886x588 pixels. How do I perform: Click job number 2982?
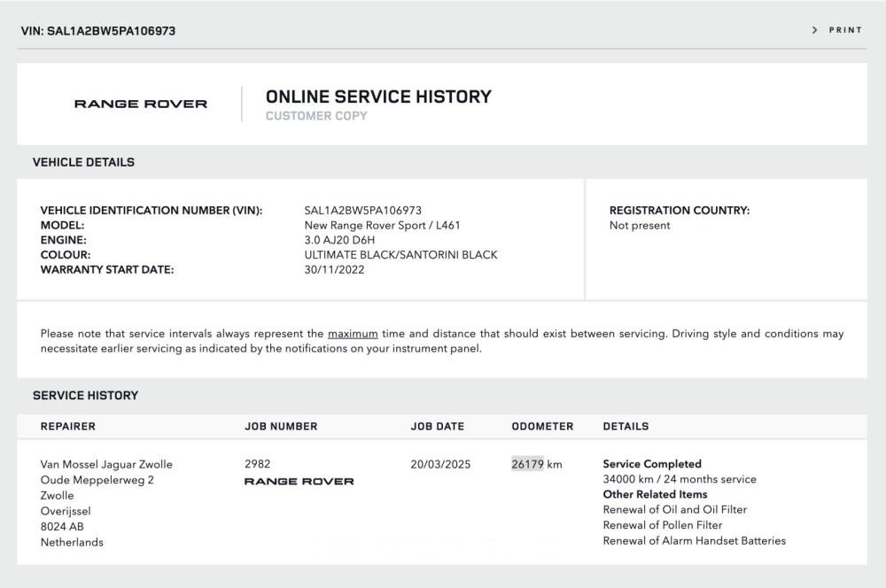257,464
